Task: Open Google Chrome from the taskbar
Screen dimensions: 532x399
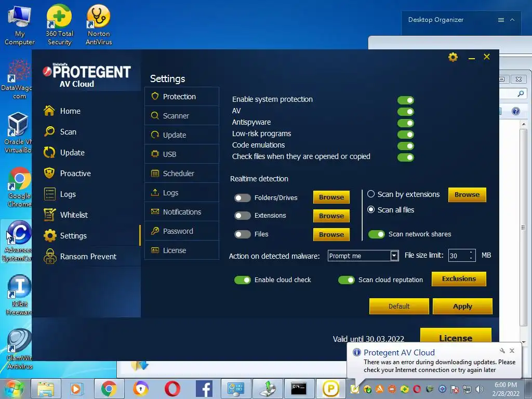Action: (x=109, y=389)
